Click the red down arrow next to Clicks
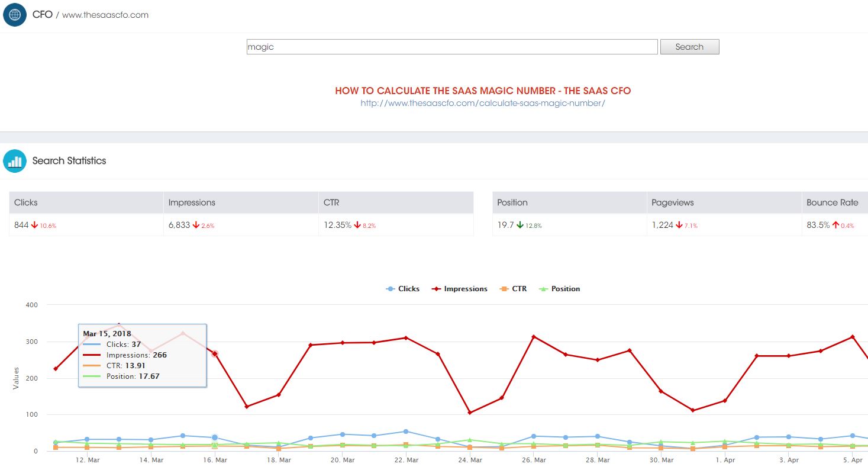Image resolution: width=868 pixels, height=470 pixels. 35,226
